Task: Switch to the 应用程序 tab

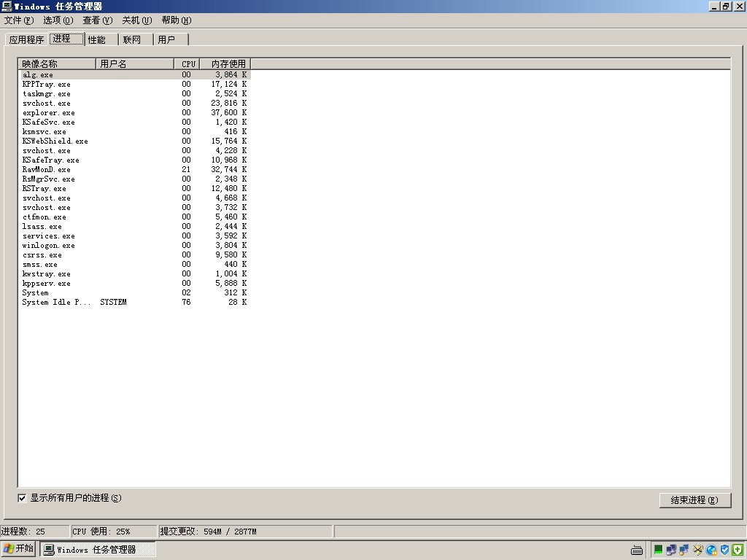Action: pyautogui.click(x=27, y=39)
